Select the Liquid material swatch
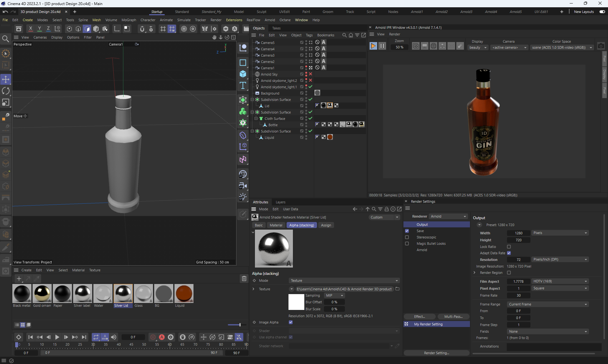The width and height of the screenshot is (608, 364). coord(184,293)
